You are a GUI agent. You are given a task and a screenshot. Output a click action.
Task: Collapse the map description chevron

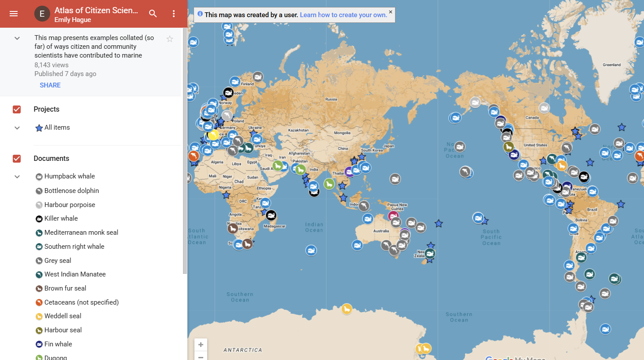[x=17, y=38]
